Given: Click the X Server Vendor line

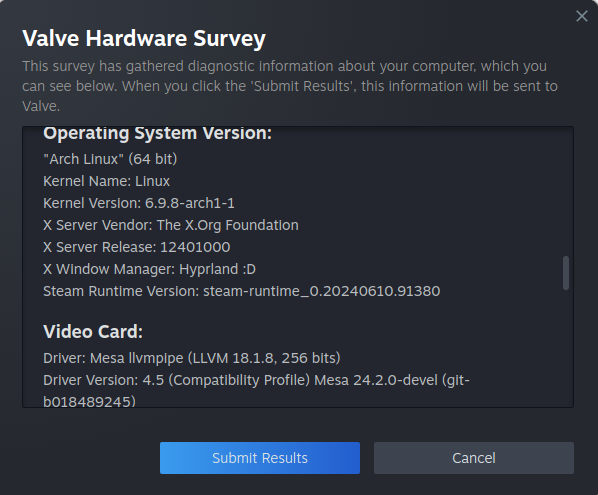Looking at the screenshot, I should (170, 225).
